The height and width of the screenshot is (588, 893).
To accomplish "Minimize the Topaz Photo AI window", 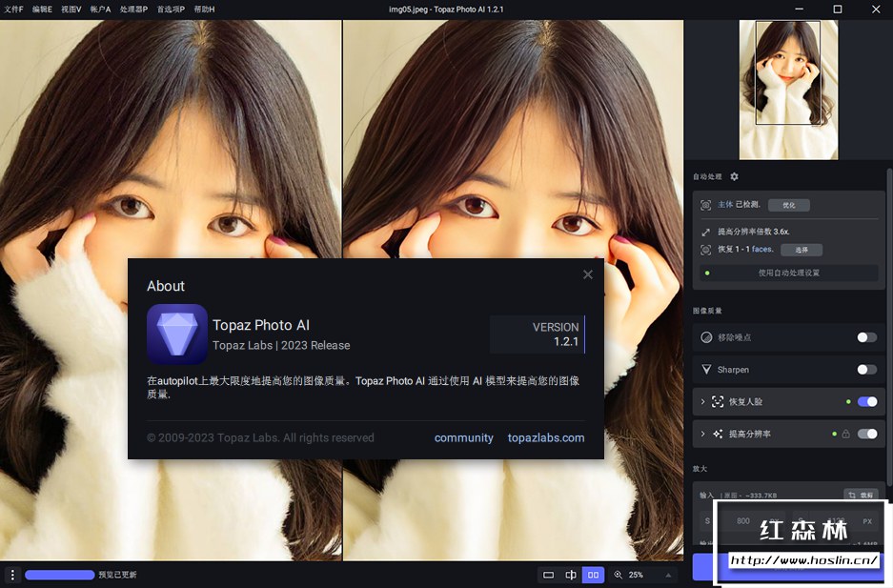I will tap(799, 10).
